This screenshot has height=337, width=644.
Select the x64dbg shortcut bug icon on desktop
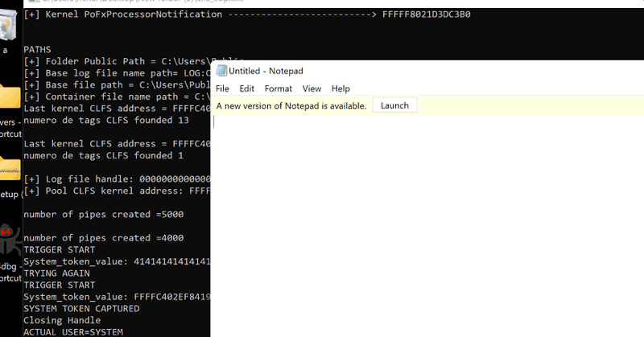[x=10, y=239]
